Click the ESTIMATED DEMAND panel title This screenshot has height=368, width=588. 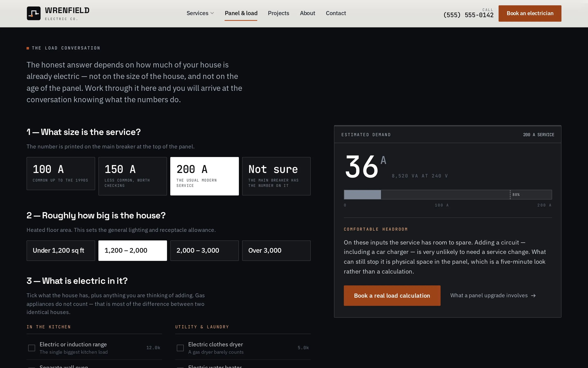(x=366, y=135)
